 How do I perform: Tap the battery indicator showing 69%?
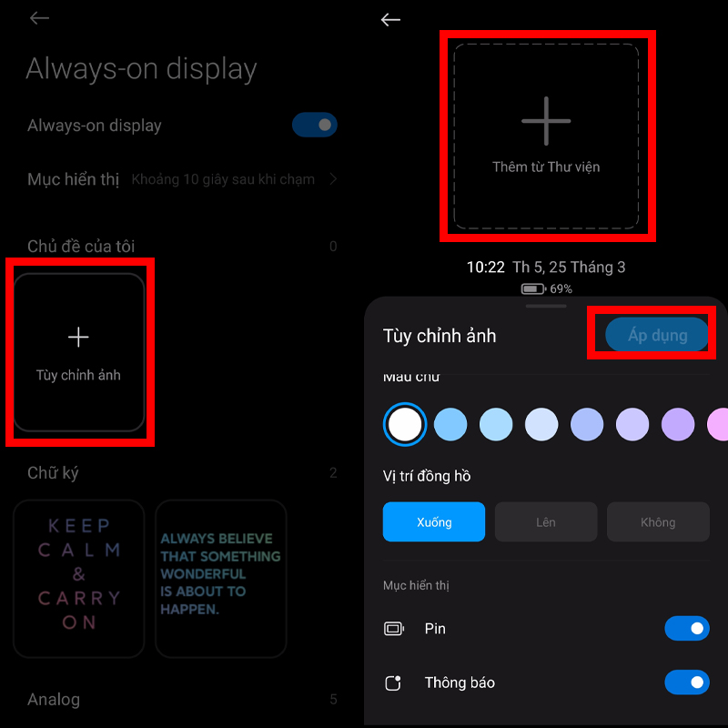(x=547, y=288)
